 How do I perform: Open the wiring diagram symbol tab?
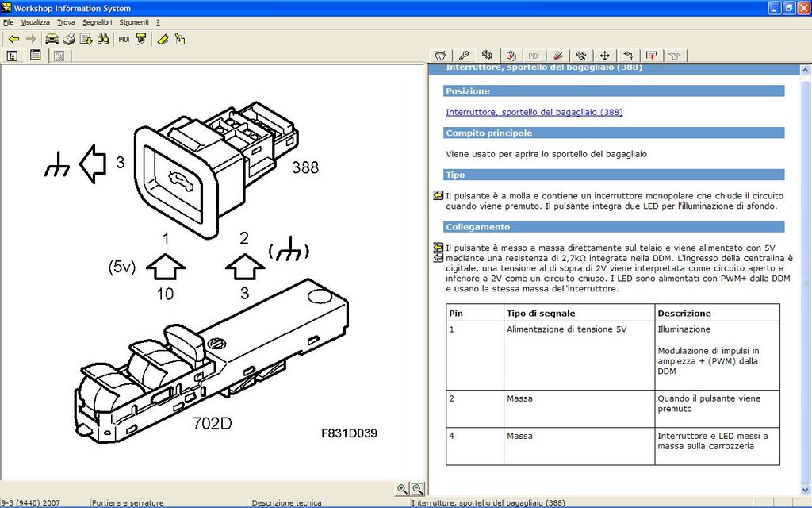coord(628,56)
